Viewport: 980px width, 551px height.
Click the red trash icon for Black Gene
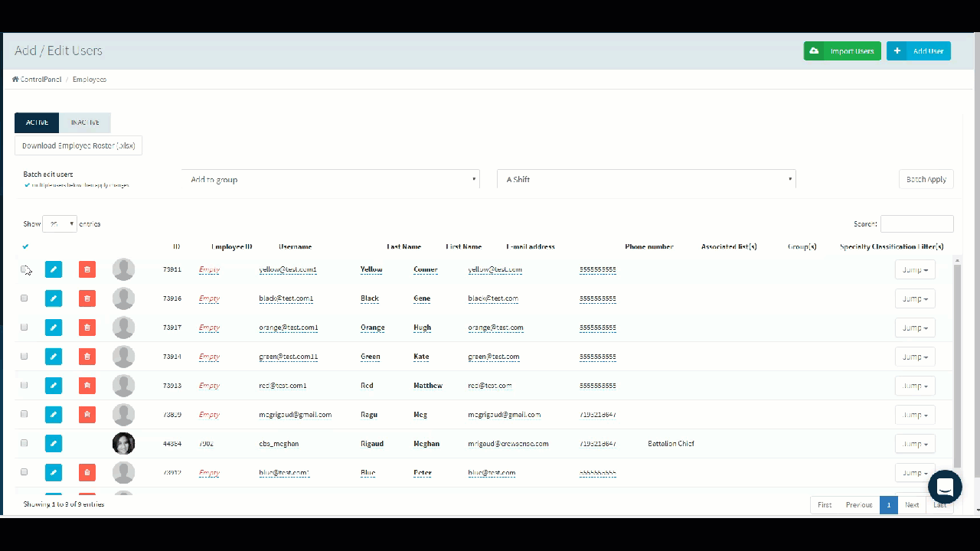click(x=87, y=298)
